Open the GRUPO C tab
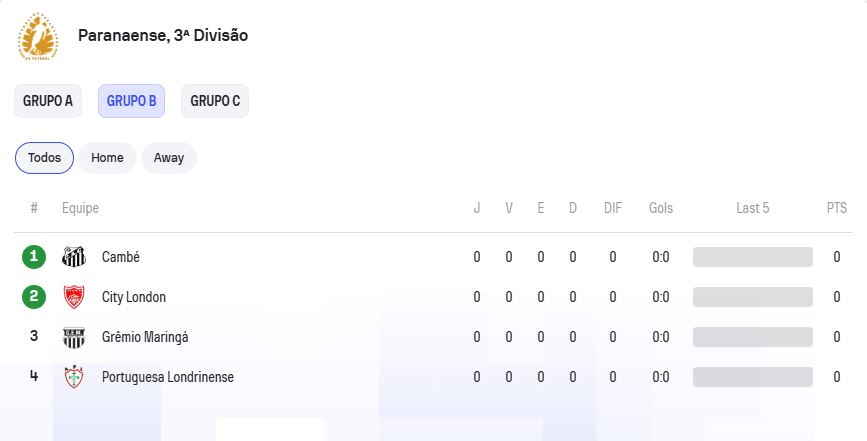The width and height of the screenshot is (867, 441). tap(215, 101)
